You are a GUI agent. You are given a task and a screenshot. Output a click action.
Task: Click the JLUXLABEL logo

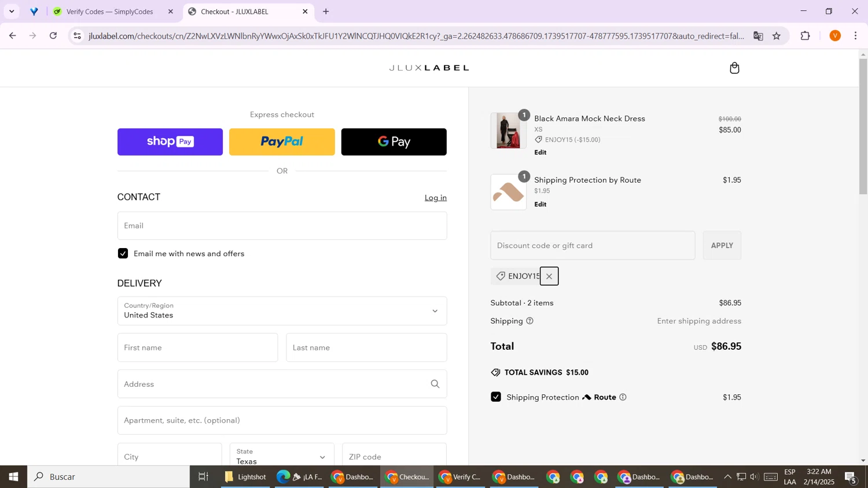[x=429, y=68]
